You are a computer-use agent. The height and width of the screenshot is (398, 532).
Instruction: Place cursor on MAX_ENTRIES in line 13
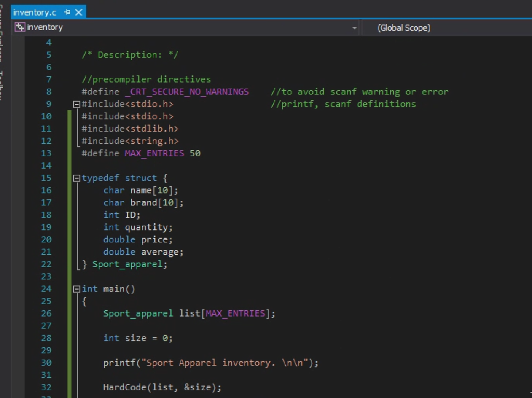pyautogui.click(x=154, y=153)
